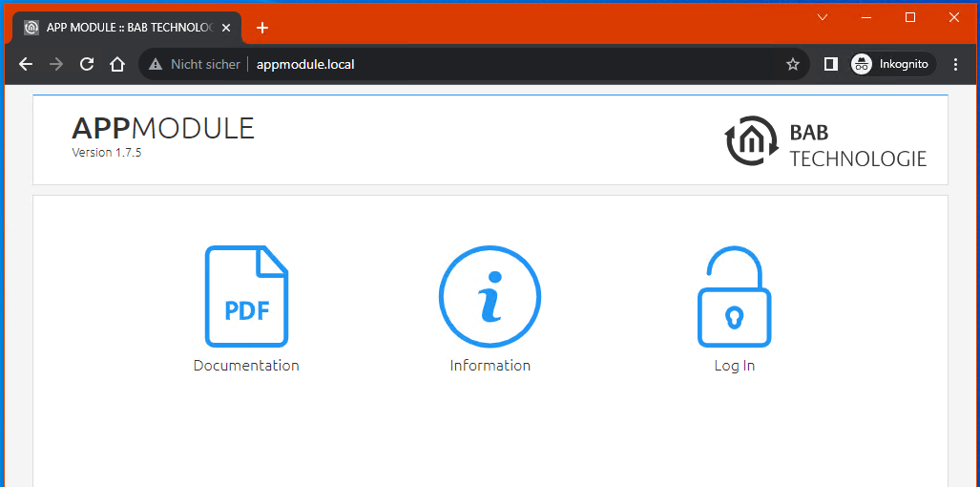The image size is (980, 487).
Task: Click the Version 1.7.5 text
Action: pyautogui.click(x=106, y=152)
